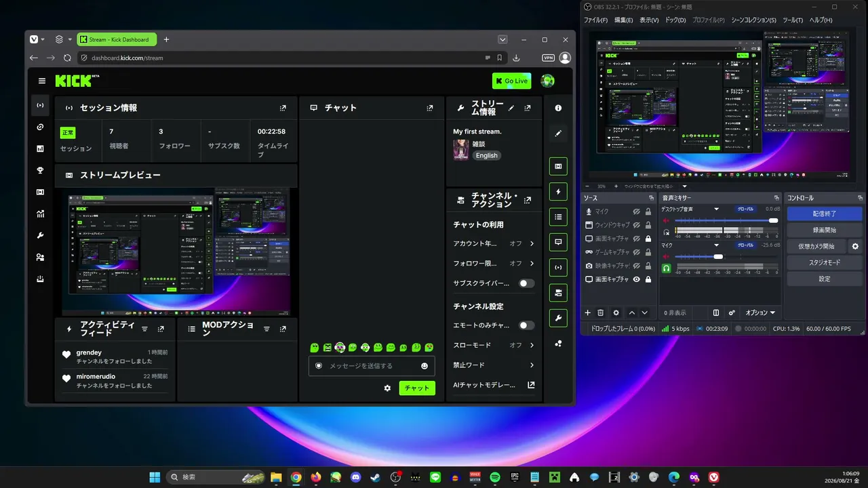Show the ウィンドウキャプチャ source in OBS

coord(637,225)
